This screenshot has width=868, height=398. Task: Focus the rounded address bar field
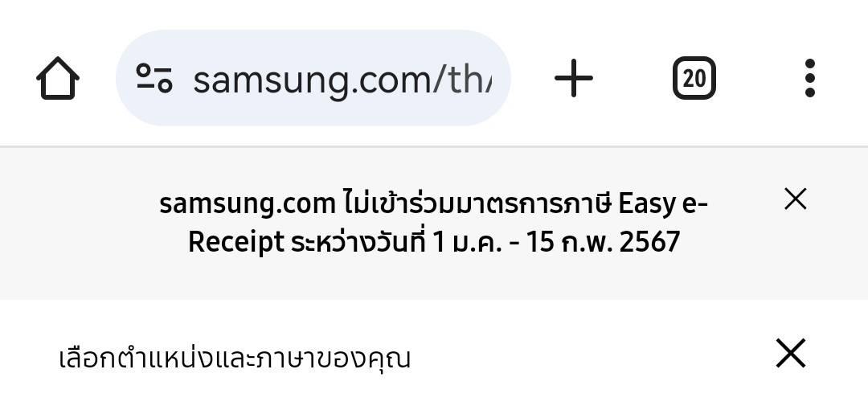click(x=313, y=78)
